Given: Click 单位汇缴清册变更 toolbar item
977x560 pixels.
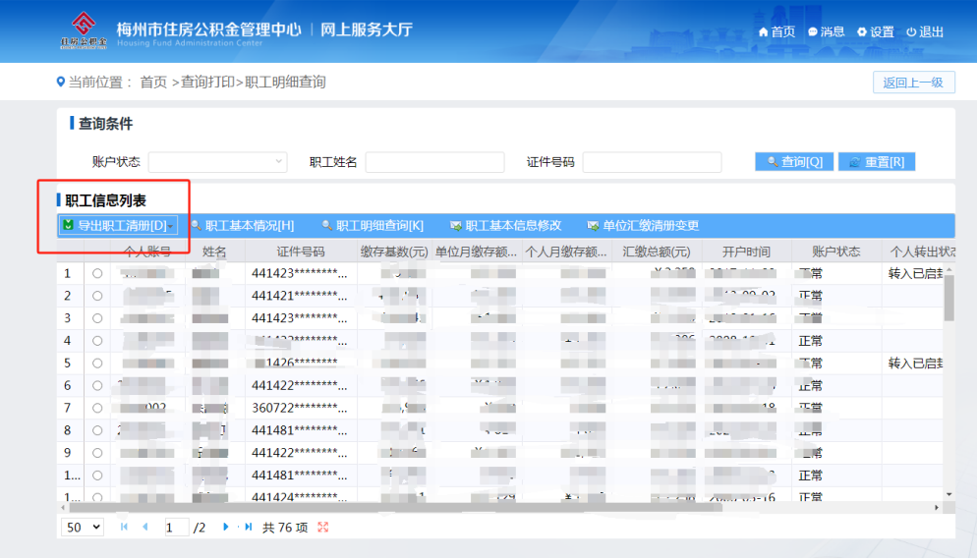Looking at the screenshot, I should tap(643, 226).
